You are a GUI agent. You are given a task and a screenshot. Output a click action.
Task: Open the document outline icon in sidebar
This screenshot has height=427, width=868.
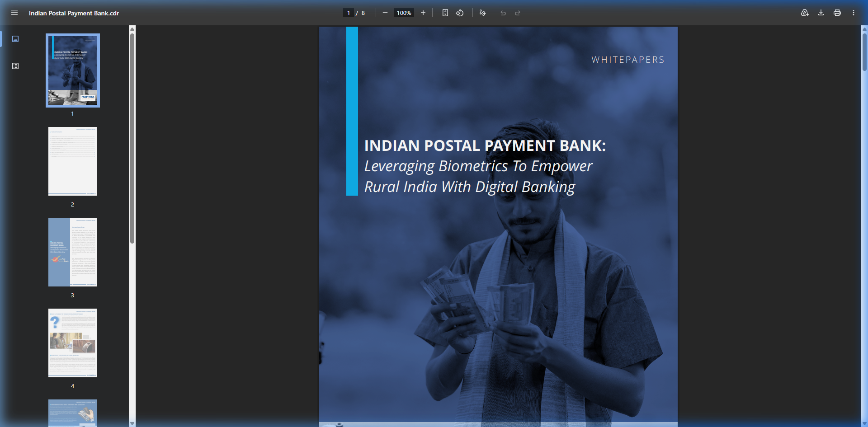click(15, 66)
